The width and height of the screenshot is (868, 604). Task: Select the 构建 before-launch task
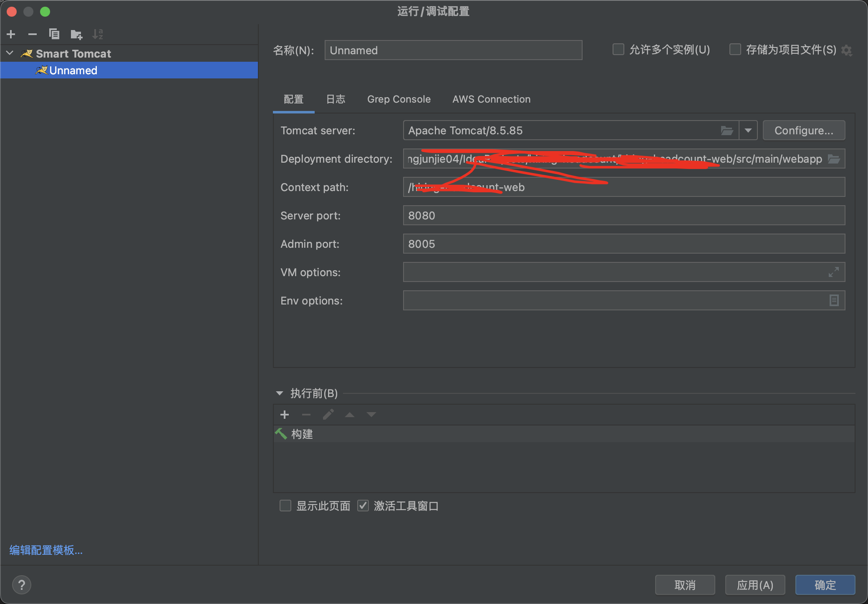tap(564, 434)
